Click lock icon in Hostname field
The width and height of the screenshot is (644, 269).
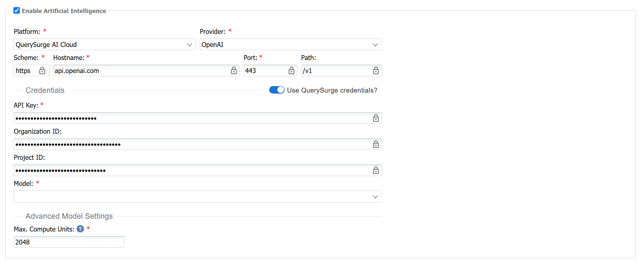(x=234, y=70)
